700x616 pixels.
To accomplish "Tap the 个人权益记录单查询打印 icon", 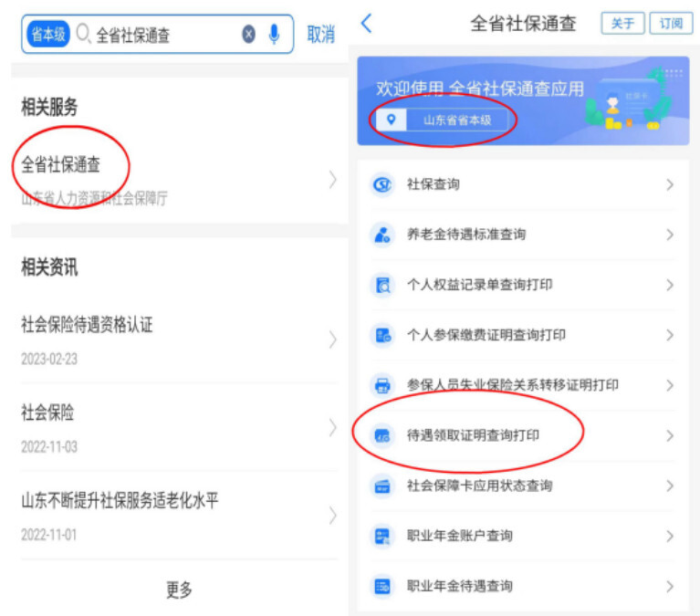I will (382, 286).
